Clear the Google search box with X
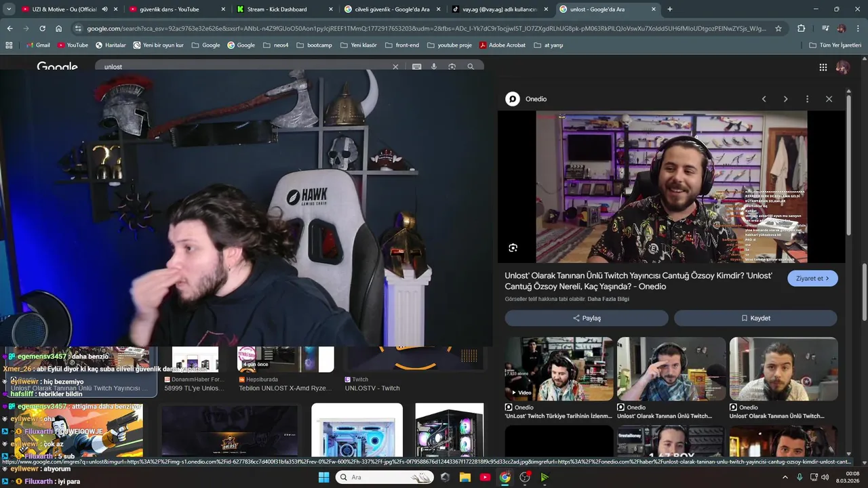868x488 pixels. pos(395,66)
